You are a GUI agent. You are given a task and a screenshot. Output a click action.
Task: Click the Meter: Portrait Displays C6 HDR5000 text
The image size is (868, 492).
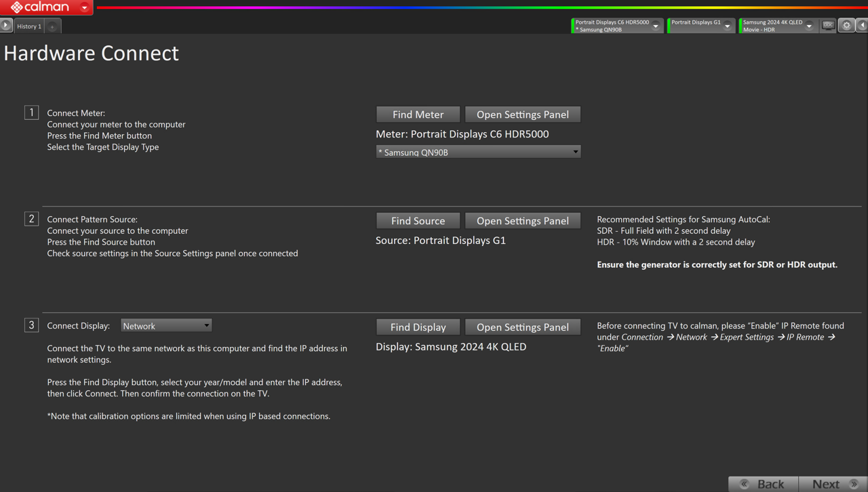(462, 134)
